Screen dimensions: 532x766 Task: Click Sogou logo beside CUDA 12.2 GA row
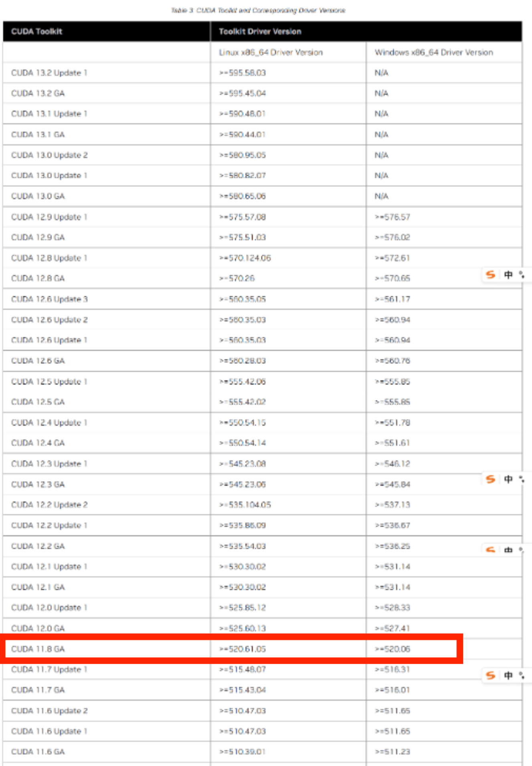coord(490,549)
